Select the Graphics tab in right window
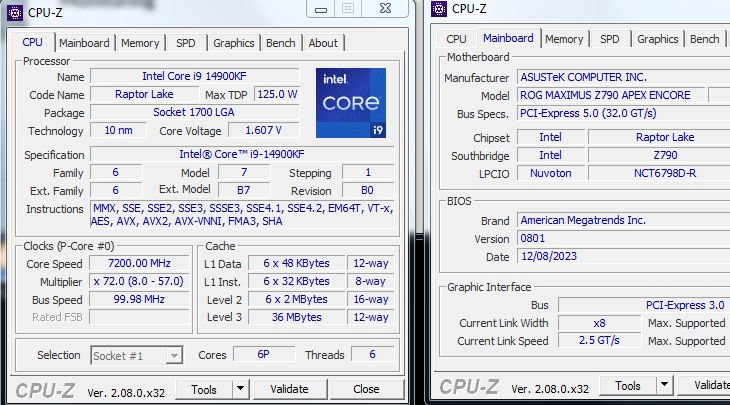The image size is (730, 405). 657,39
